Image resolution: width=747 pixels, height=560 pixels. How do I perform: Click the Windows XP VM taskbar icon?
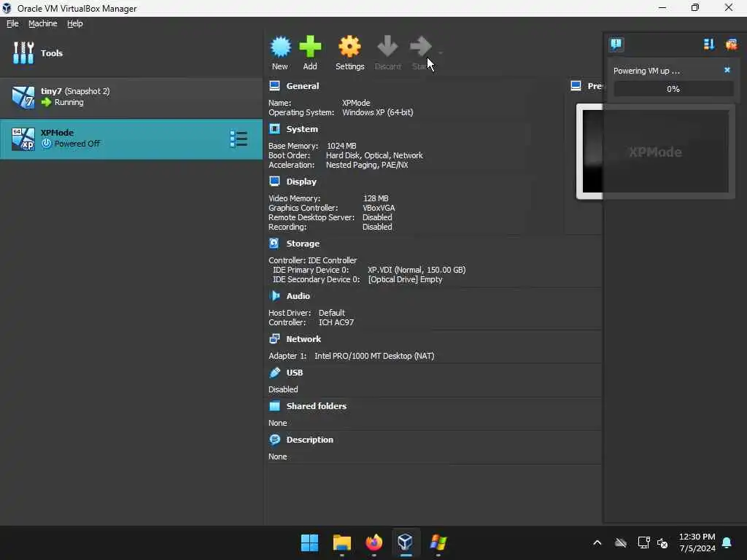point(438,542)
